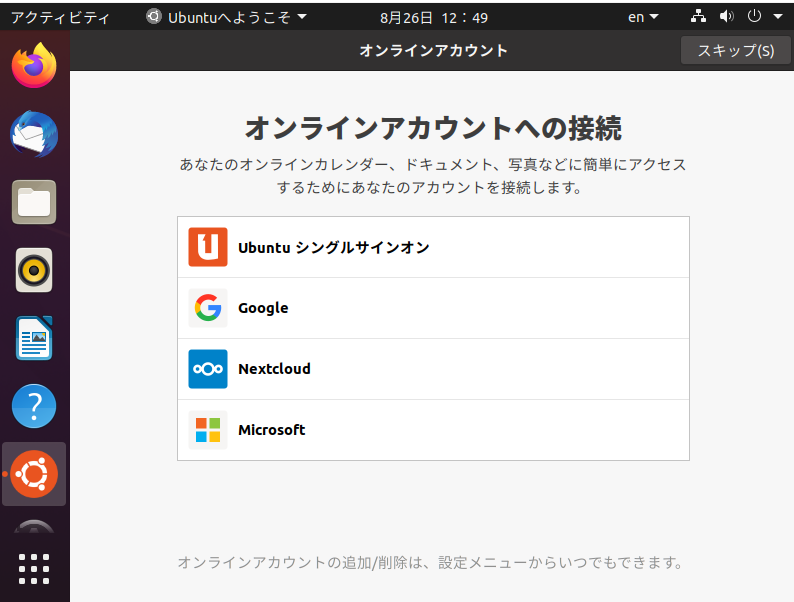Open the Ubuntuへようこそ app menu
Viewport: 794px width, 602px height.
pos(226,17)
